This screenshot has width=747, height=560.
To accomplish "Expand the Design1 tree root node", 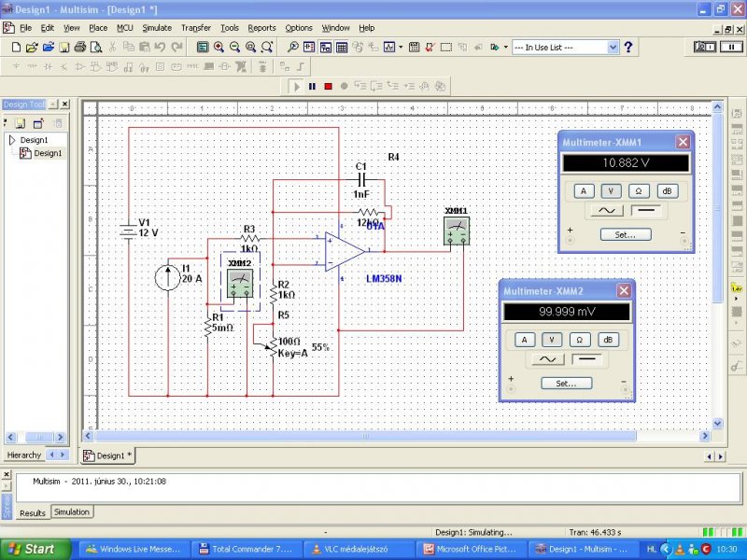I will coord(12,140).
